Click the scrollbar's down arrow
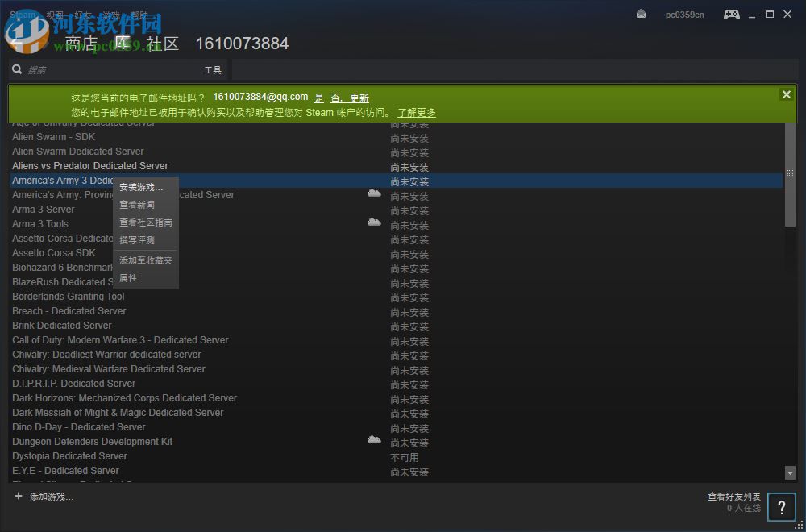Screen dimensions: 806x532 click(791, 473)
